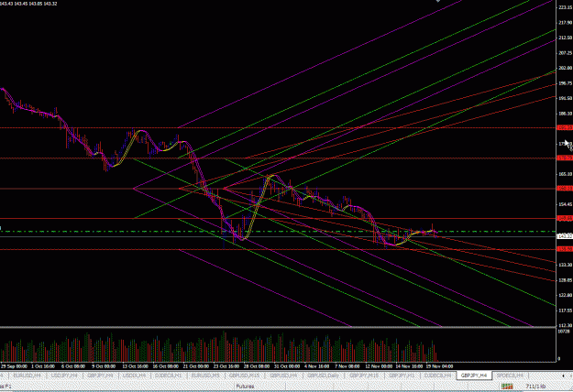The width and height of the screenshot is (573, 392).
Task: Click the 223.15 price scale value
Action: coord(565,7)
